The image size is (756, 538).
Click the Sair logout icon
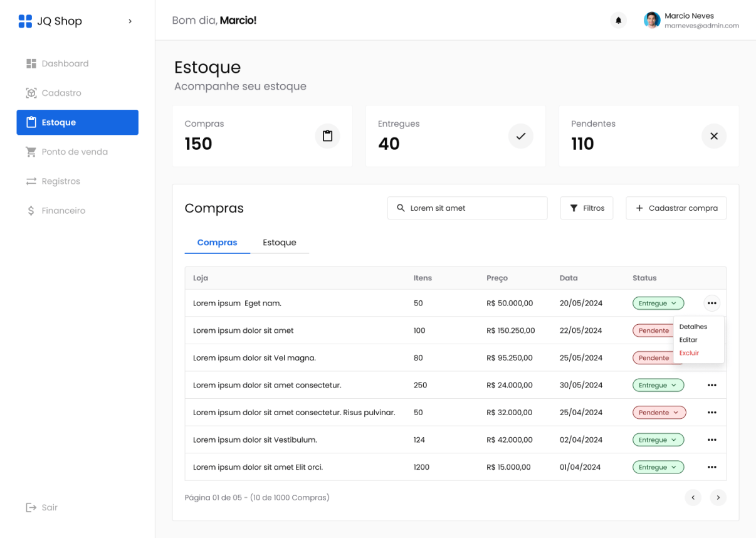click(31, 507)
